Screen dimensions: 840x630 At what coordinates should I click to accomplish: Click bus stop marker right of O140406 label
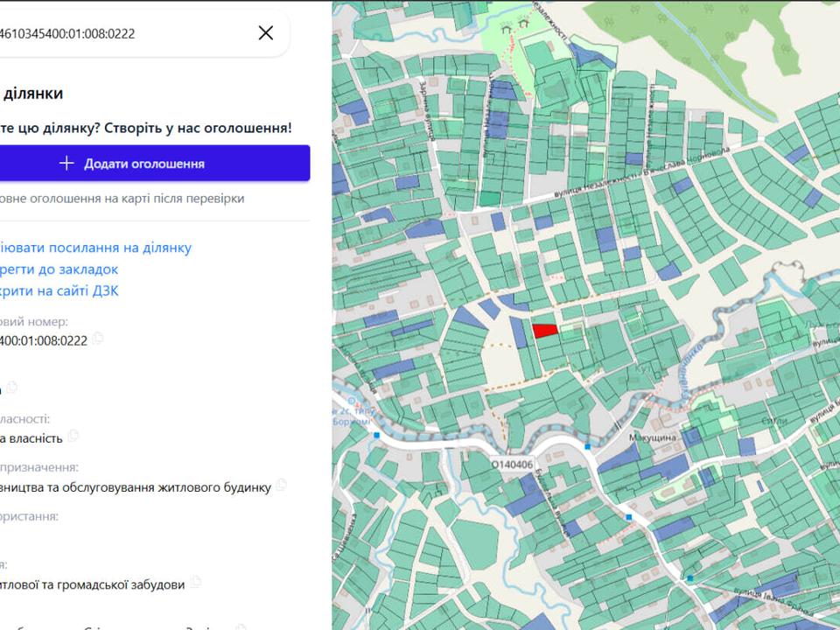pos(587,446)
